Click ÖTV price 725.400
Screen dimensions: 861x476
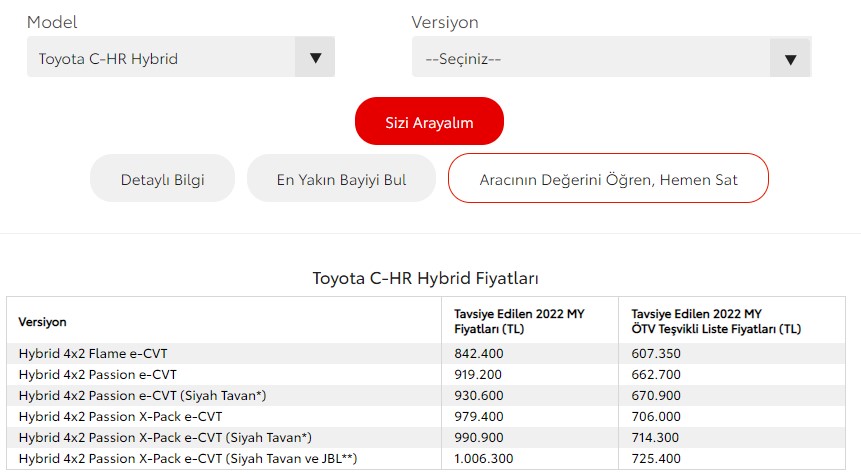pyautogui.click(x=656, y=458)
